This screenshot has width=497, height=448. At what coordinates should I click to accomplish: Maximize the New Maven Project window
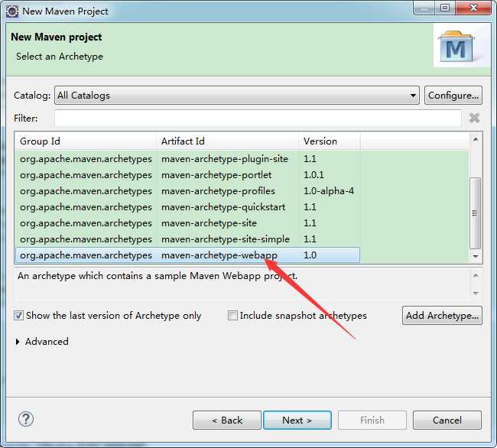pyautogui.click(x=445, y=8)
